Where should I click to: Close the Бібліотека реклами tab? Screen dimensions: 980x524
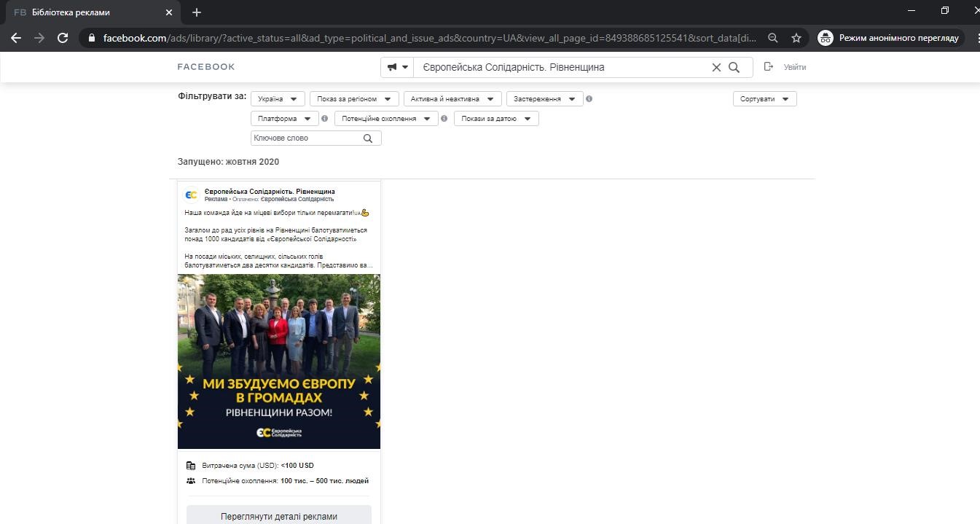pyautogui.click(x=169, y=12)
